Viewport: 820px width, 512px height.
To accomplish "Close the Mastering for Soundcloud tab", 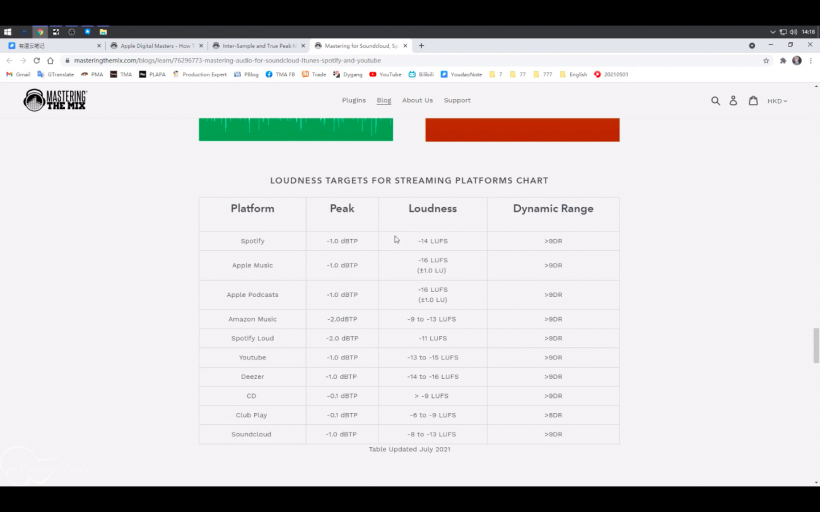I will [x=405, y=46].
